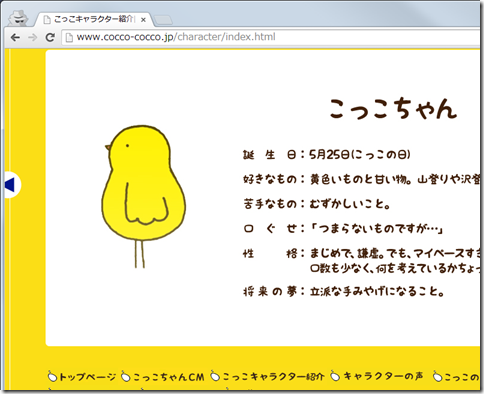Open a new tab with the blank tab button
Screen dimensions: 484x394
click(x=163, y=20)
